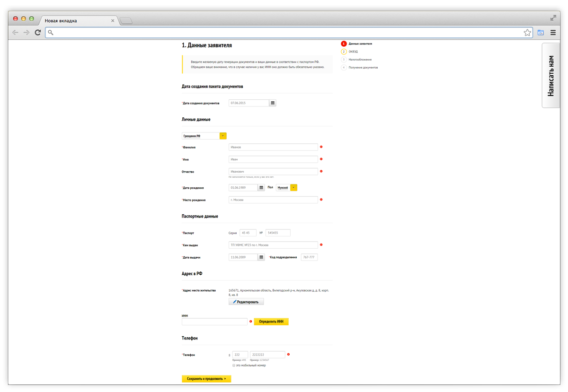Screen dimensions: 568x392
Task: Enable 'это мобильный номер' checkbox
Action: (234, 365)
